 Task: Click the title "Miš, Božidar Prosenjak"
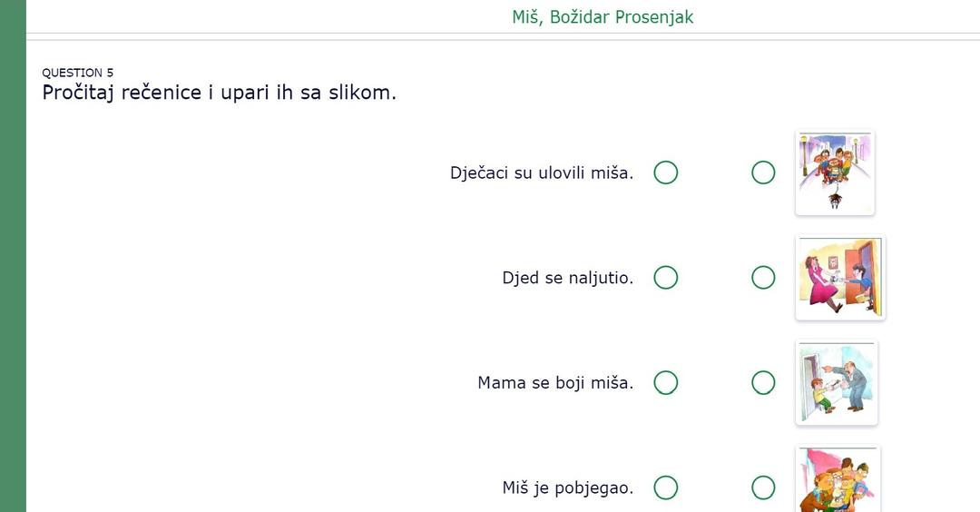click(603, 17)
